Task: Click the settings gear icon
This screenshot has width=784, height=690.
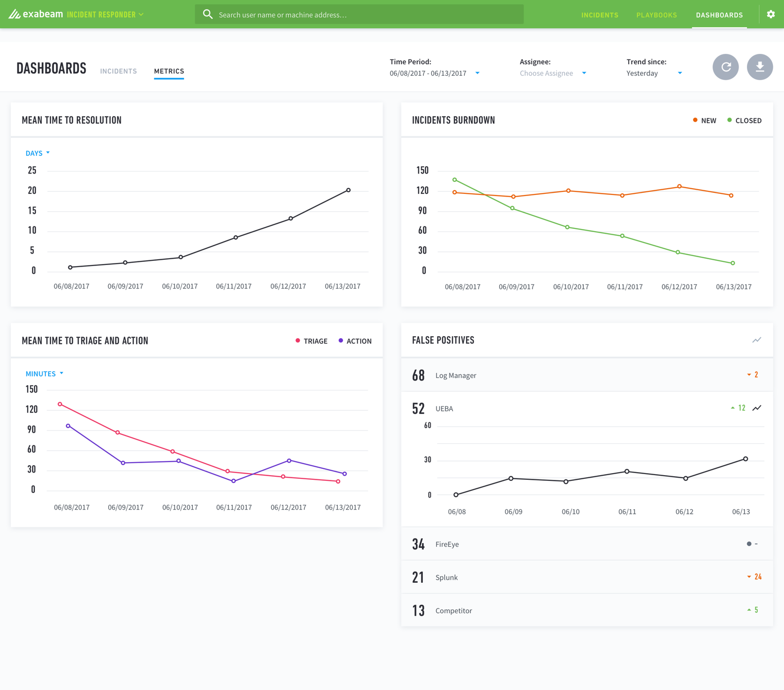Action: (x=770, y=14)
